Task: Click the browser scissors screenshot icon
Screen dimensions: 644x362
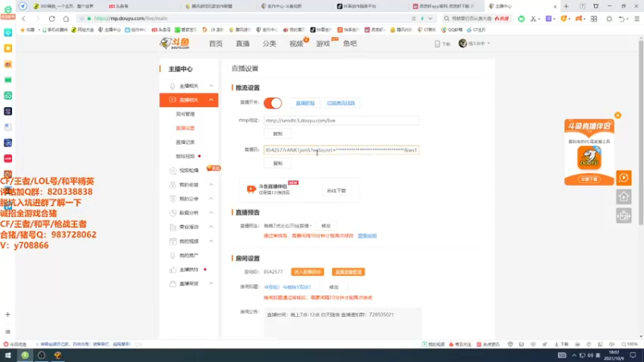Action: [534, 19]
